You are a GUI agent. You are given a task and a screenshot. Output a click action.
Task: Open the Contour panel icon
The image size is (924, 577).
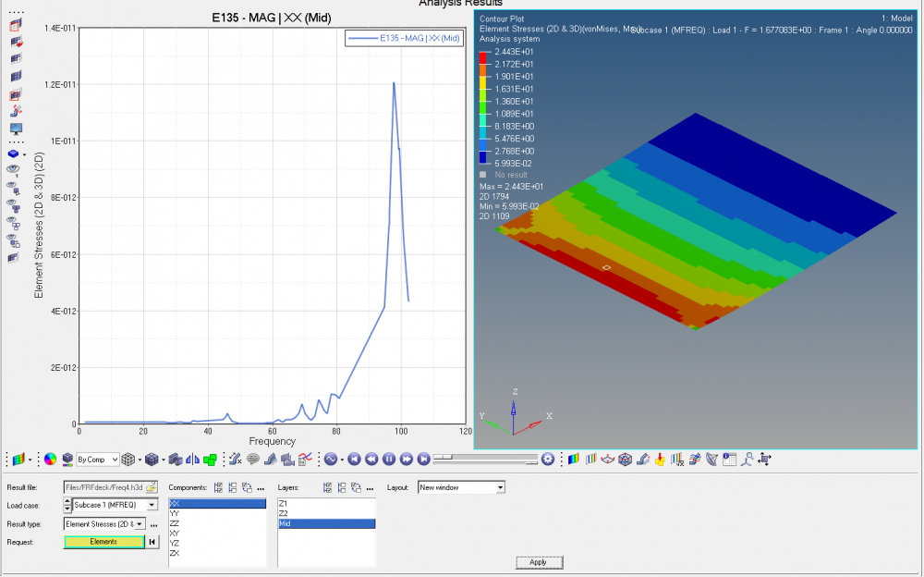coord(18,459)
